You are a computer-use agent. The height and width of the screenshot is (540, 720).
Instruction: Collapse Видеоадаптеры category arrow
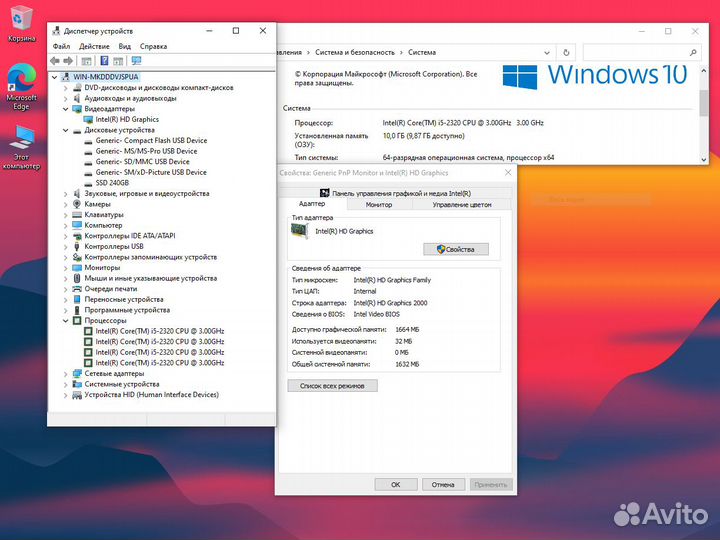click(66, 109)
